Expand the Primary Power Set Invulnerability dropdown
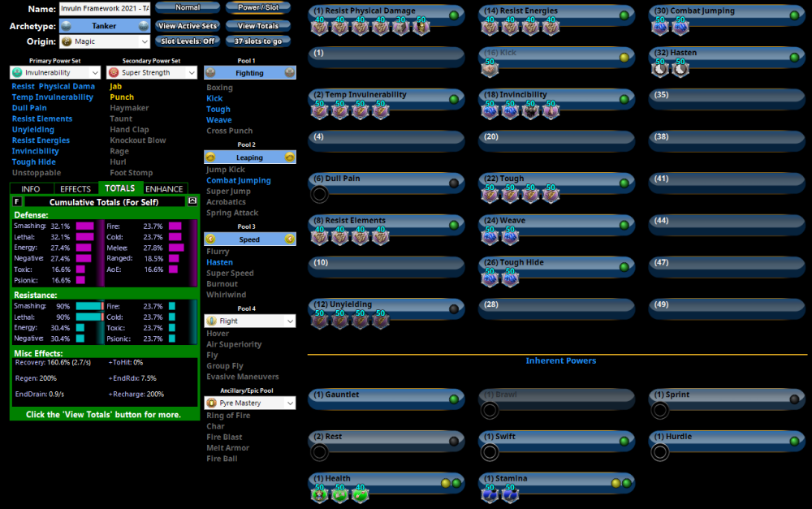The height and width of the screenshot is (509, 812). (x=55, y=73)
